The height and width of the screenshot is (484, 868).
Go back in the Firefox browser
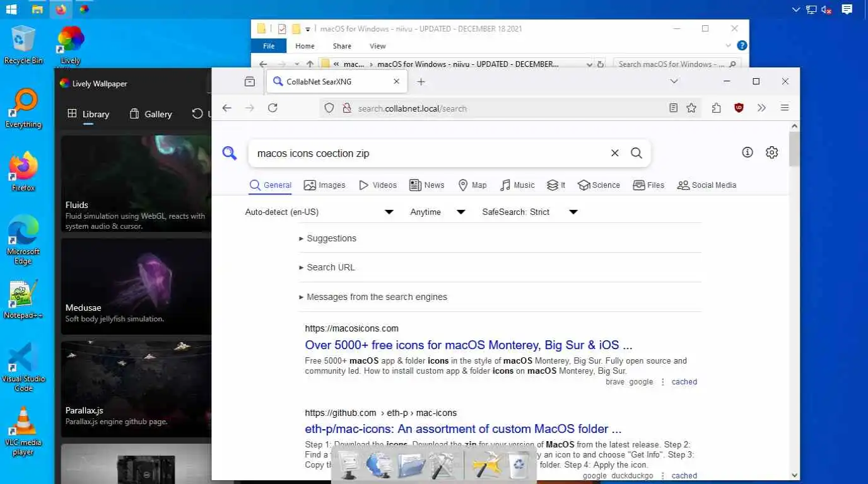(227, 108)
